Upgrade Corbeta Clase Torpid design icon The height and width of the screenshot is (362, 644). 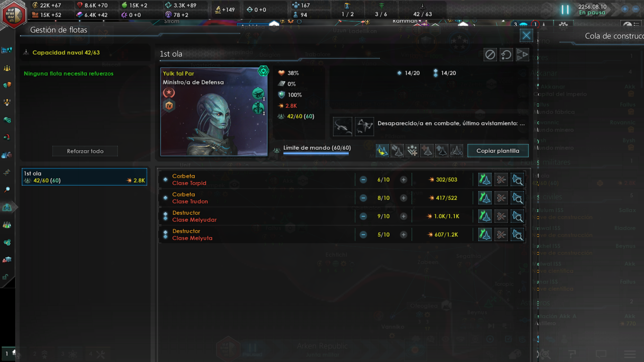click(485, 180)
